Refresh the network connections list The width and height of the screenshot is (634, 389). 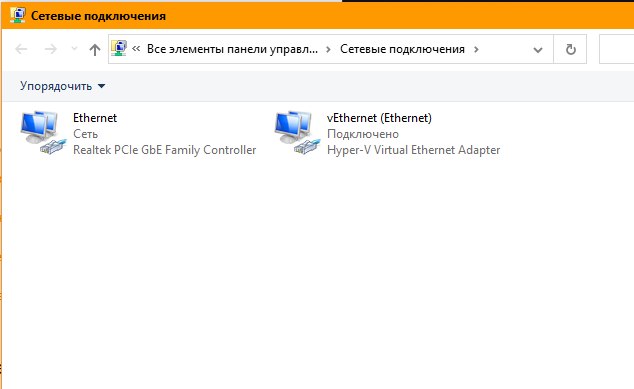coord(570,49)
